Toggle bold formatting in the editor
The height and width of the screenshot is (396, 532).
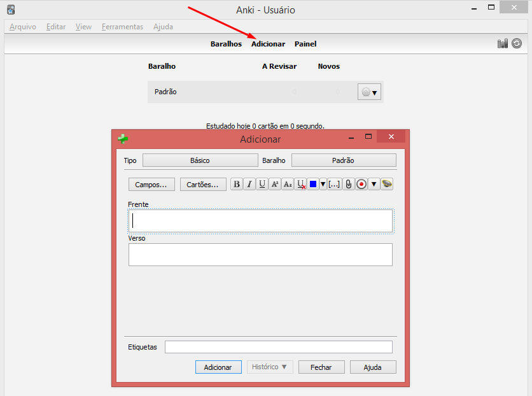237,184
